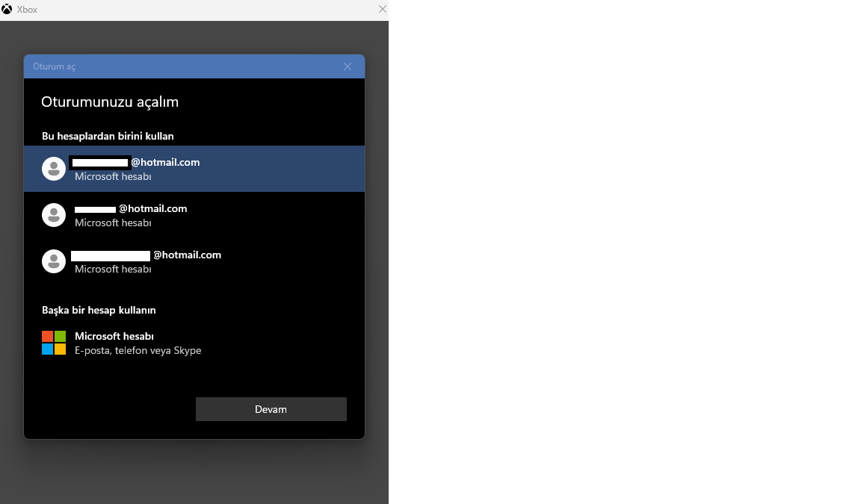Viewport: 861px width, 504px height.
Task: Click the "Oturum aç" dialog title text
Action: (x=54, y=66)
